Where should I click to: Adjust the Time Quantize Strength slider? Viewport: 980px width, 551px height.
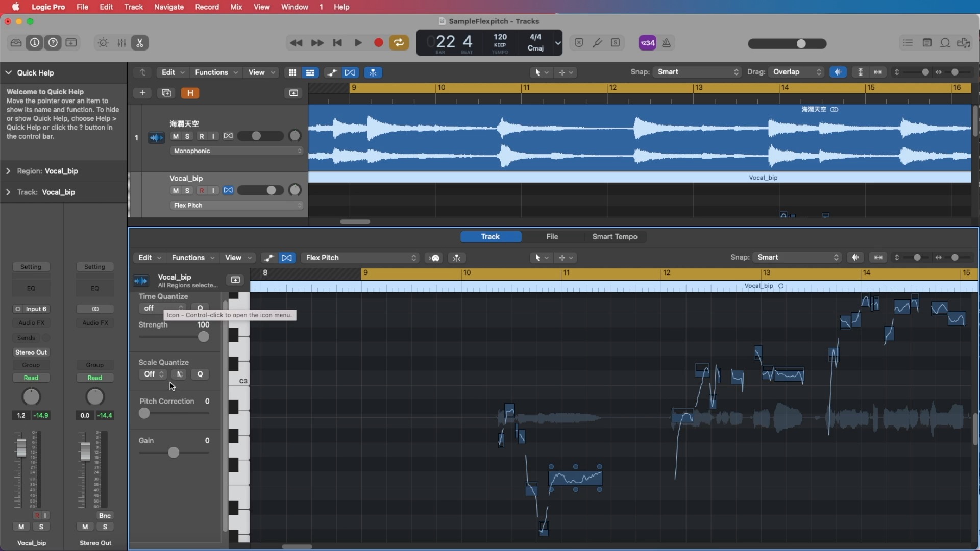[203, 337]
